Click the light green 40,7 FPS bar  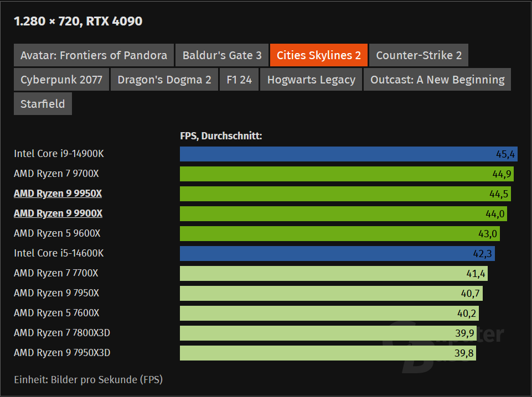point(331,294)
